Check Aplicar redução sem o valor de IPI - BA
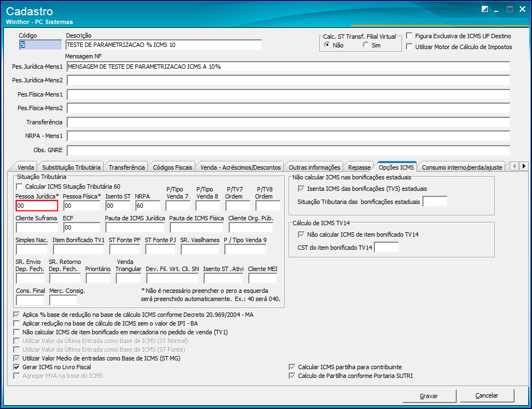This screenshot has height=409, width=532. pos(16,323)
